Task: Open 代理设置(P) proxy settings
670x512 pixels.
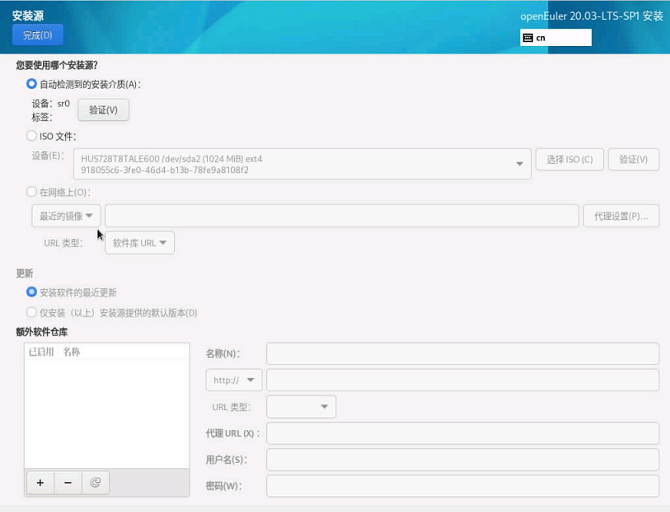Action: [x=621, y=216]
